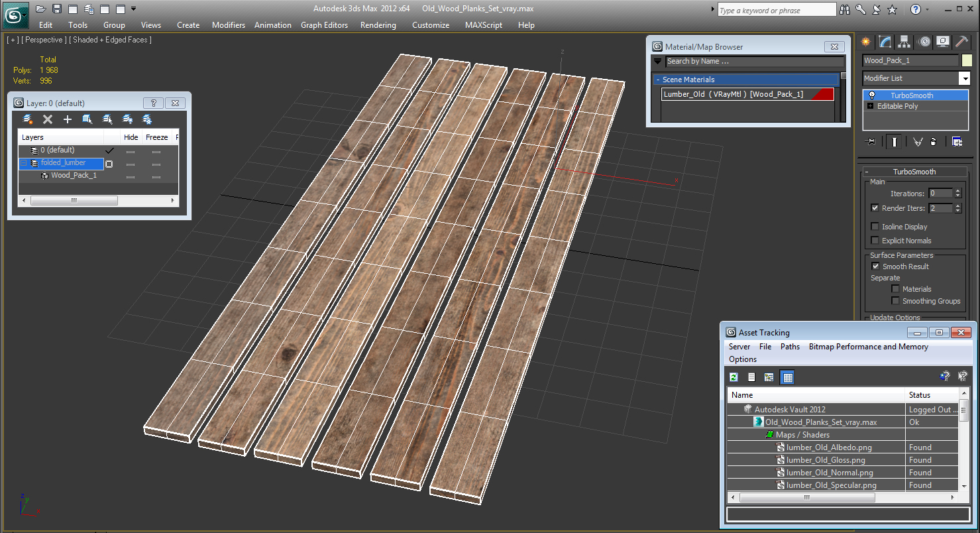Viewport: 980px width, 533px height.
Task: Open Material/Map Browser options arrow
Action: 658,61
